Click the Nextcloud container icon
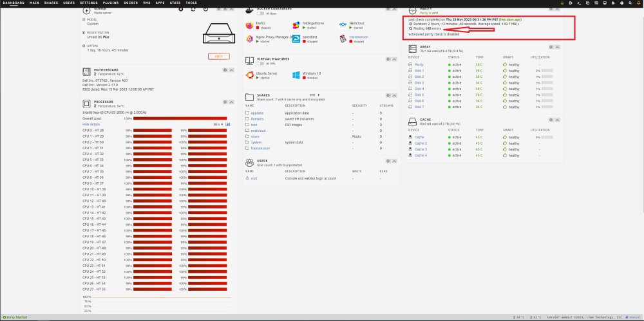Viewport: 644px width, 321px height. point(343,26)
